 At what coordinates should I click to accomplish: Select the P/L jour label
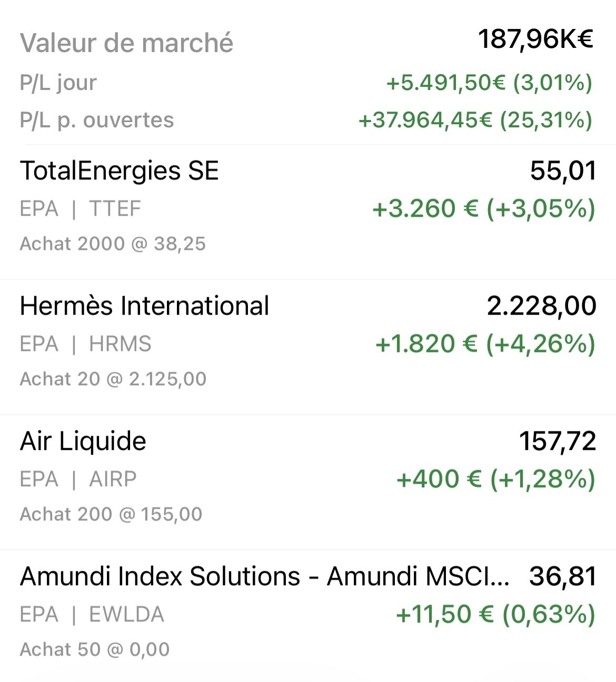58,83
